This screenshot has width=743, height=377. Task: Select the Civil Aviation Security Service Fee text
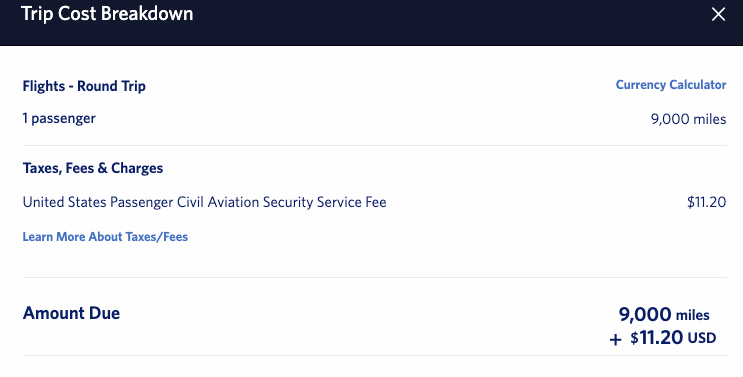(281, 202)
